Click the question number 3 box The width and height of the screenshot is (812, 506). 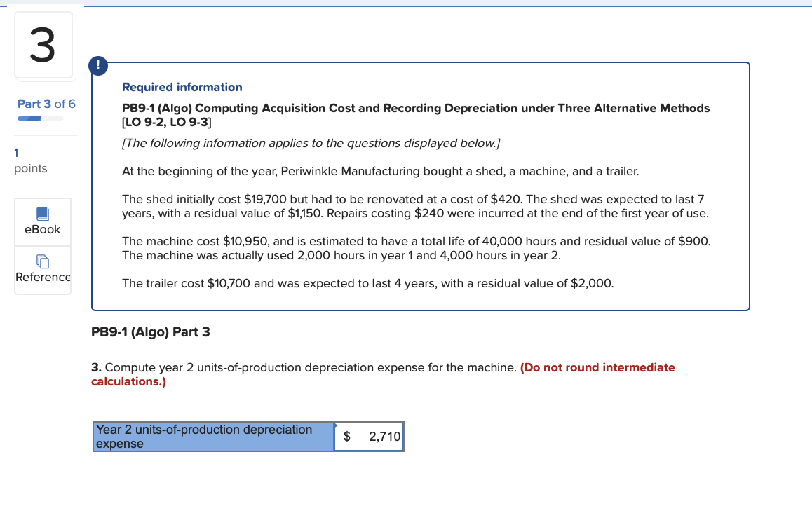(x=44, y=45)
